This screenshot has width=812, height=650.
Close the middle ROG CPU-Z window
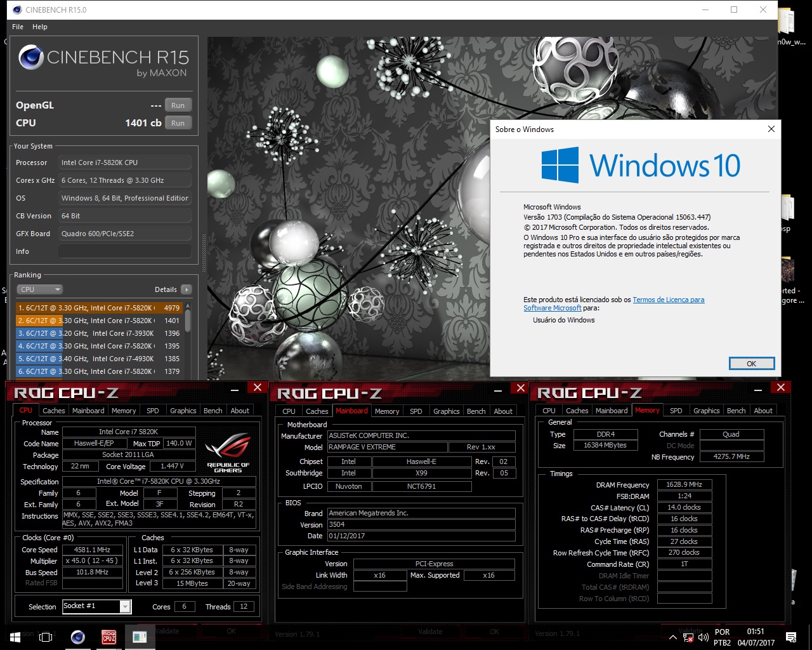coord(521,388)
